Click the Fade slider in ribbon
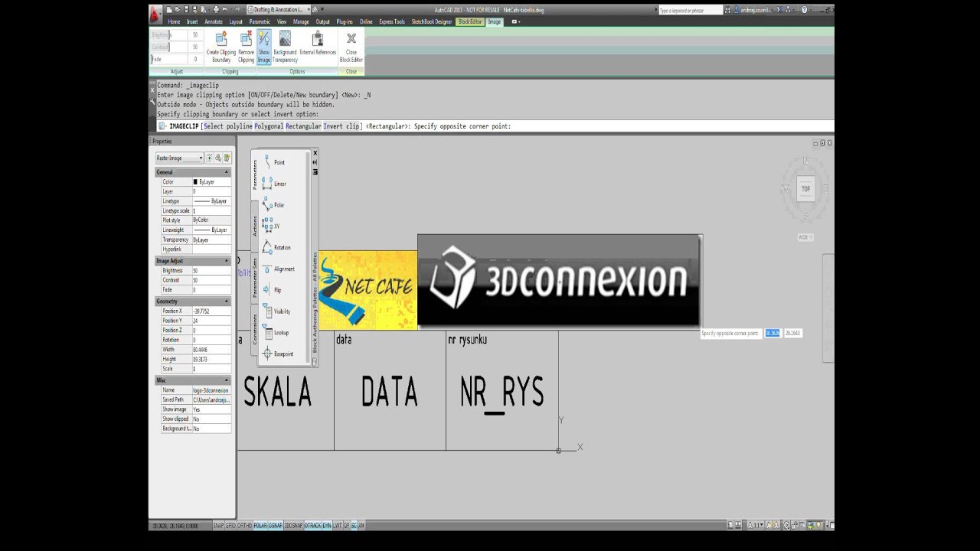 [x=168, y=59]
